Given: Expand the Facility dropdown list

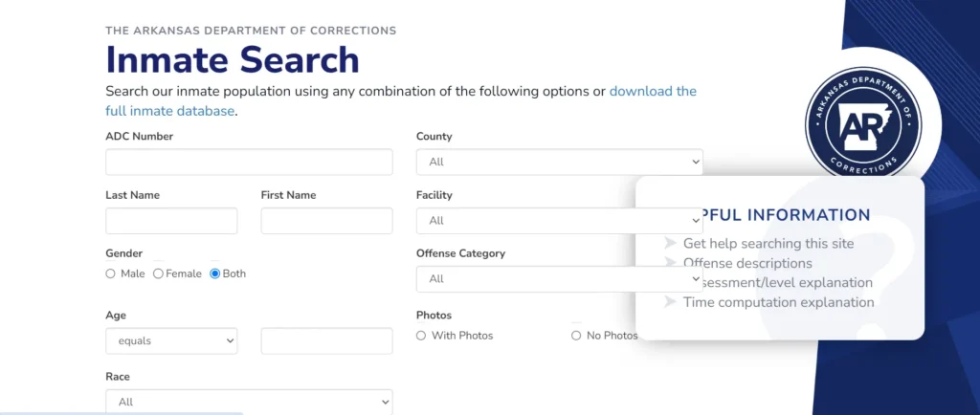Looking at the screenshot, I should [x=559, y=221].
